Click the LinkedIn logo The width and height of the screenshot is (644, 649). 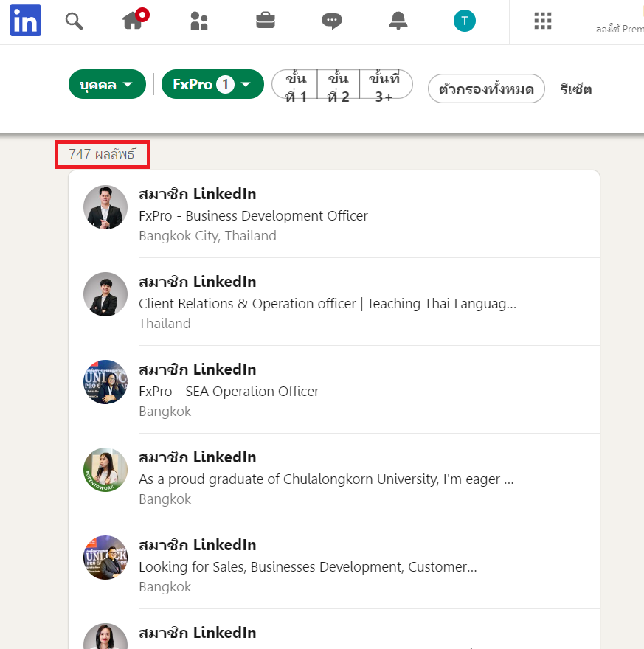point(25,21)
